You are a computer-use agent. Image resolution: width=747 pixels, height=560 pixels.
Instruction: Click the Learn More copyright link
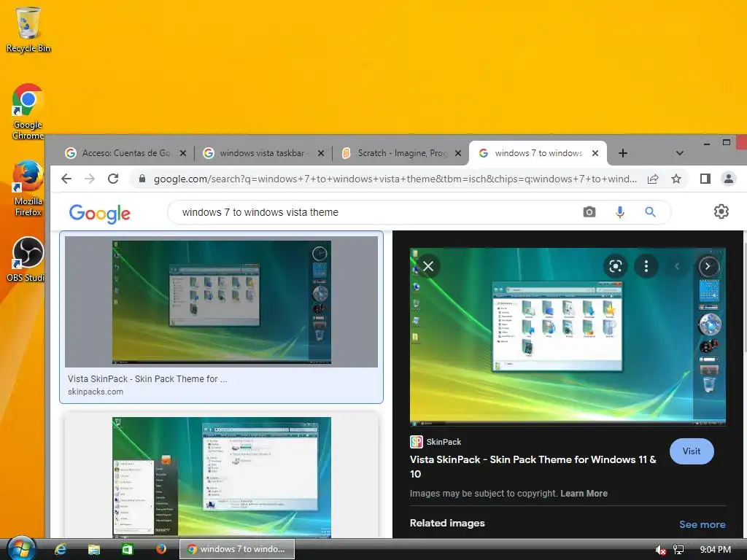click(x=584, y=494)
